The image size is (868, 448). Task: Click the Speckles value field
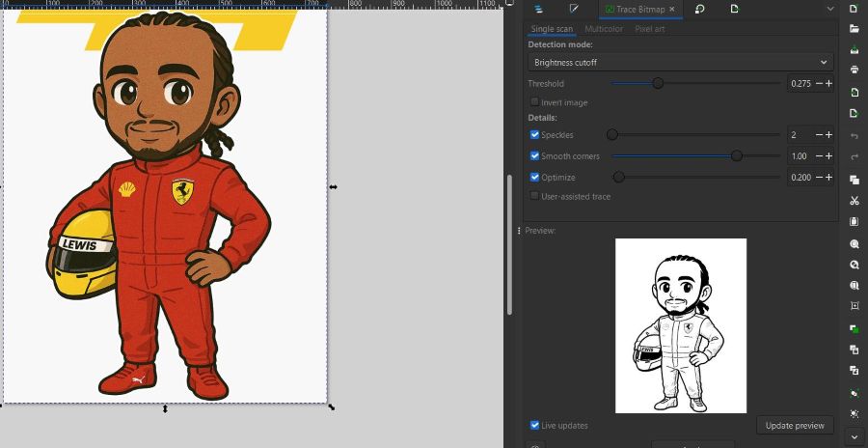click(800, 135)
